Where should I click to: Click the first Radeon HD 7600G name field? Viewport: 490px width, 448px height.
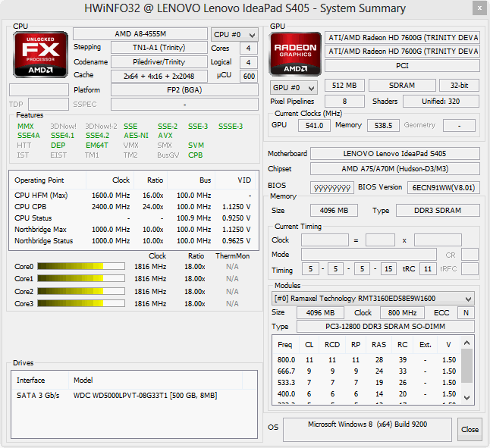[x=402, y=37]
